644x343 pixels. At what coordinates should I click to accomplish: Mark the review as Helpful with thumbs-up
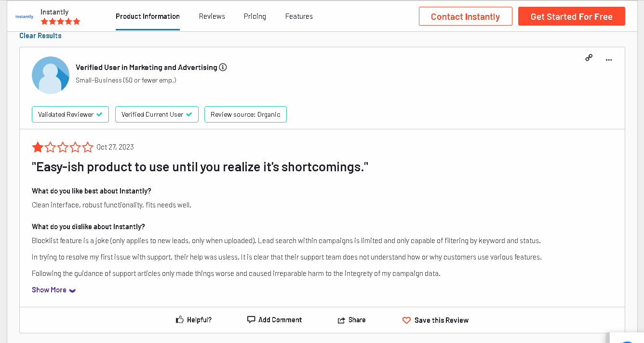pos(179,319)
